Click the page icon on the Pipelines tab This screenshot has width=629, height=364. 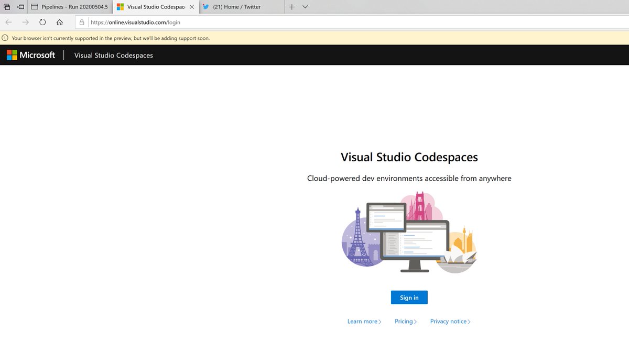(35, 7)
